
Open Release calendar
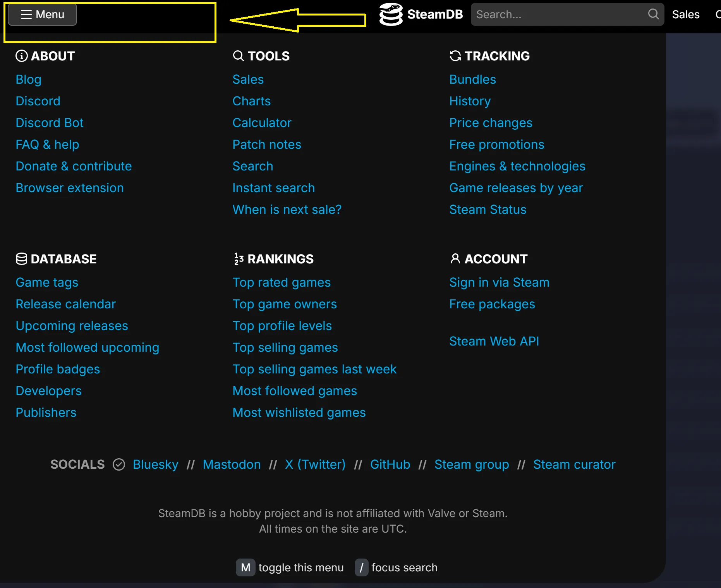[66, 304]
